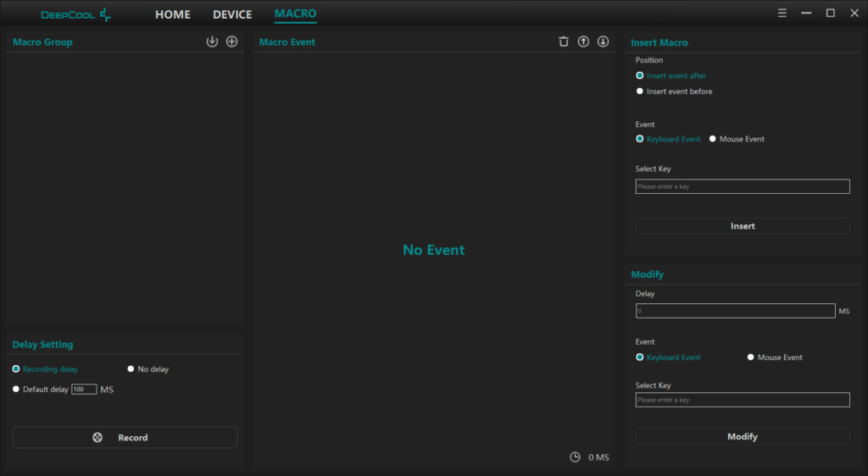868x476 pixels.
Task: Add a new macro group
Action: [231, 42]
